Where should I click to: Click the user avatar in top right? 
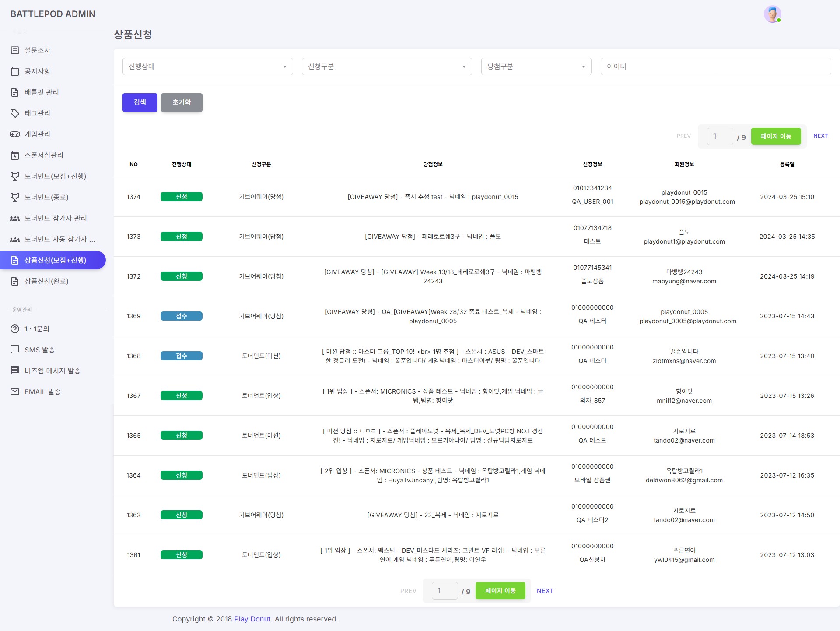click(772, 14)
